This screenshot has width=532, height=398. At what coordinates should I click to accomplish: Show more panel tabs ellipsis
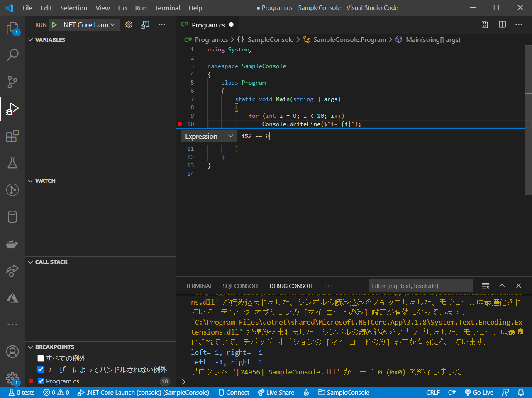click(329, 286)
